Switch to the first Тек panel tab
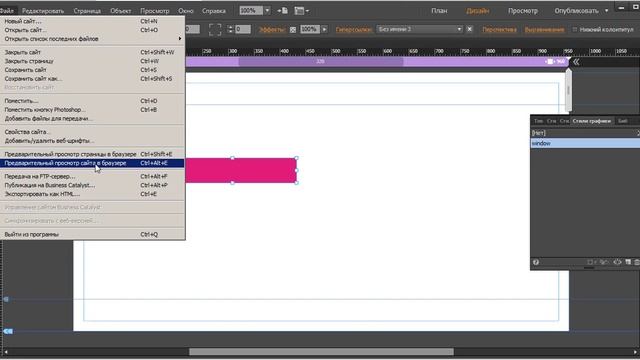The width and height of the screenshot is (640, 360). 538,121
